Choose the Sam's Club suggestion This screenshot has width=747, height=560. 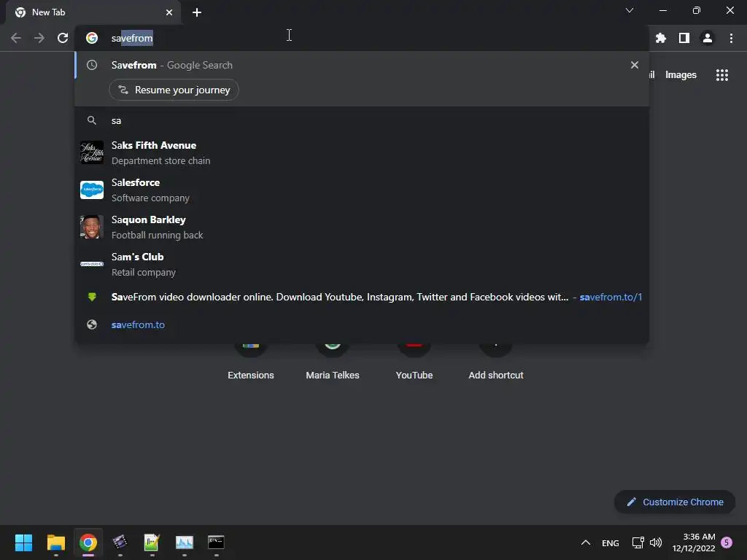[x=362, y=264]
